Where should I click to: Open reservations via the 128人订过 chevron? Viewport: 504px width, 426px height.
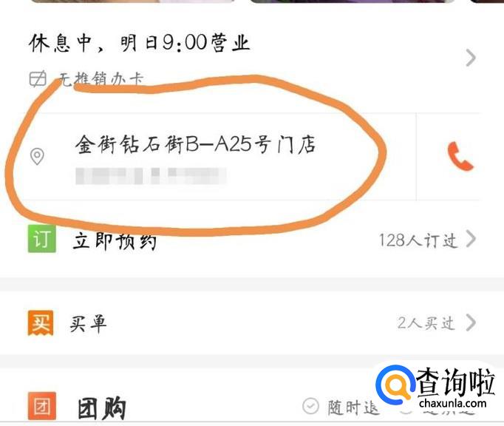pos(471,239)
